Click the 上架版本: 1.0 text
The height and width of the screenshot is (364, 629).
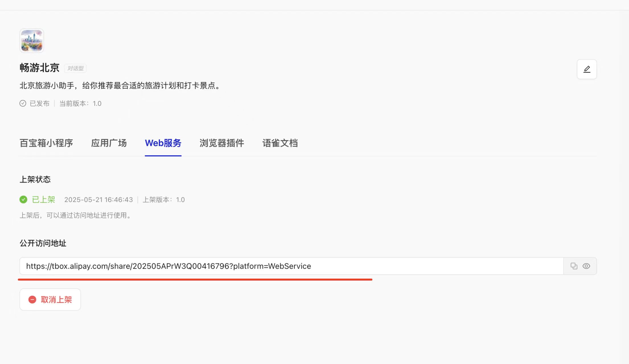point(164,200)
